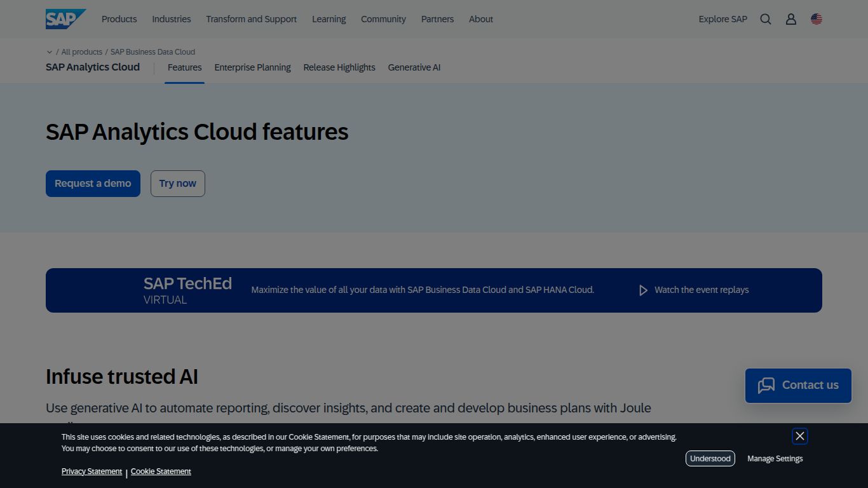Open the Generative AI tab
This screenshot has width=868, height=488.
pos(414,67)
